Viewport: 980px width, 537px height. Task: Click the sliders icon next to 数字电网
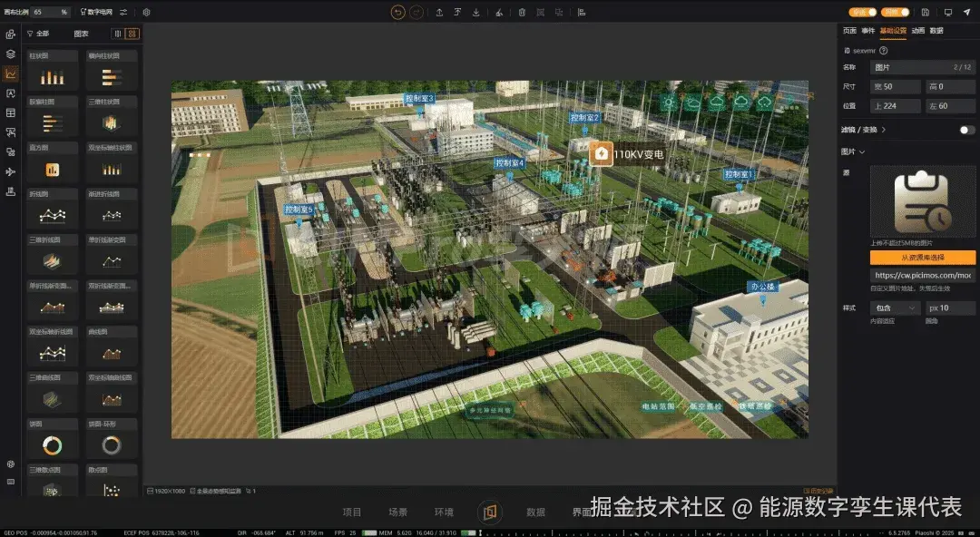click(123, 12)
